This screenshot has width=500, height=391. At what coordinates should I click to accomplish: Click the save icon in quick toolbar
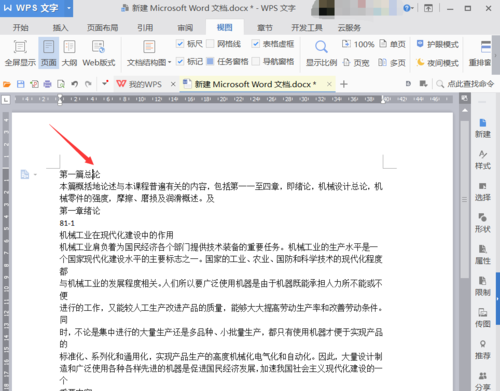[21, 84]
